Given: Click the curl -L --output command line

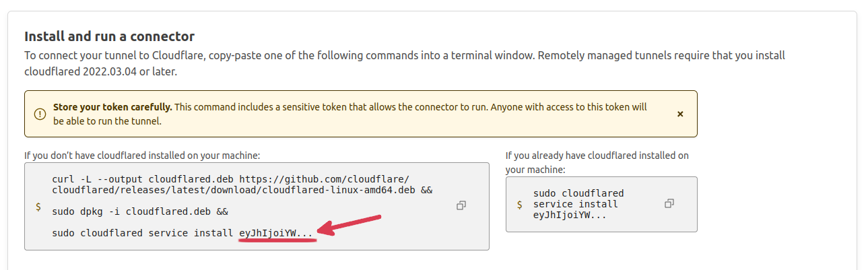Looking at the screenshot, I should click(x=231, y=179).
